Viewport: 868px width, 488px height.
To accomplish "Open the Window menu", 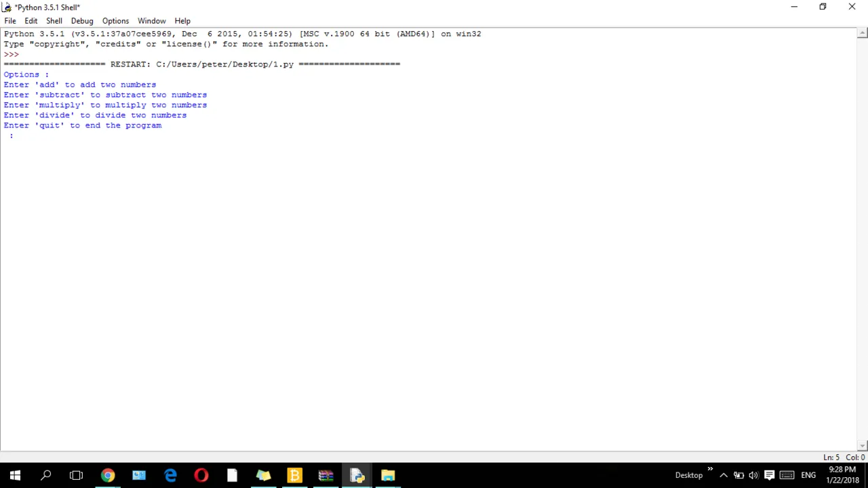I will 152,20.
